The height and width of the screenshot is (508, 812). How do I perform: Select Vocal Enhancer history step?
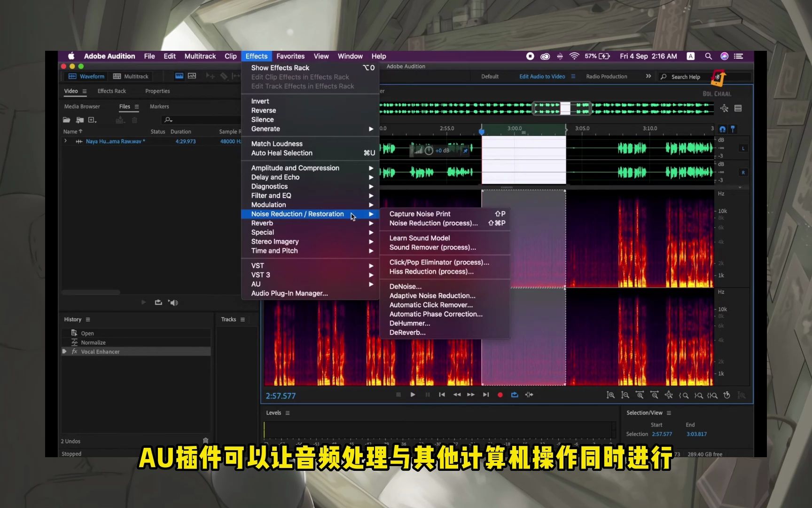136,352
